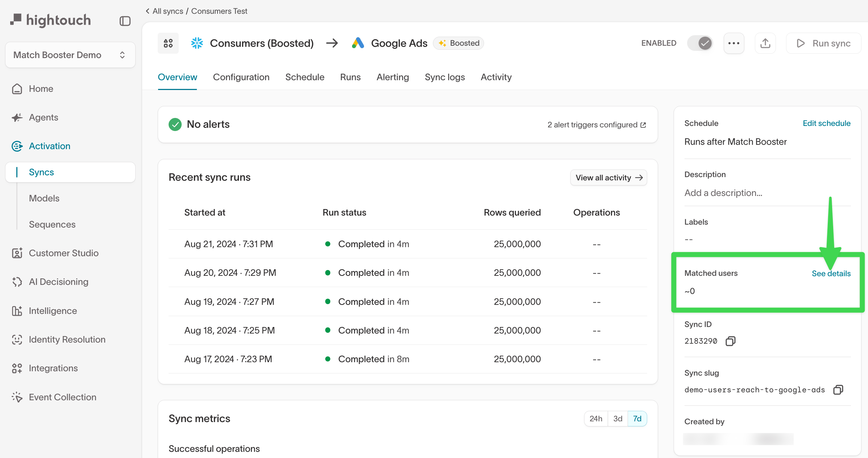Click the export upload icon button
The height and width of the screenshot is (458, 868).
tap(765, 43)
